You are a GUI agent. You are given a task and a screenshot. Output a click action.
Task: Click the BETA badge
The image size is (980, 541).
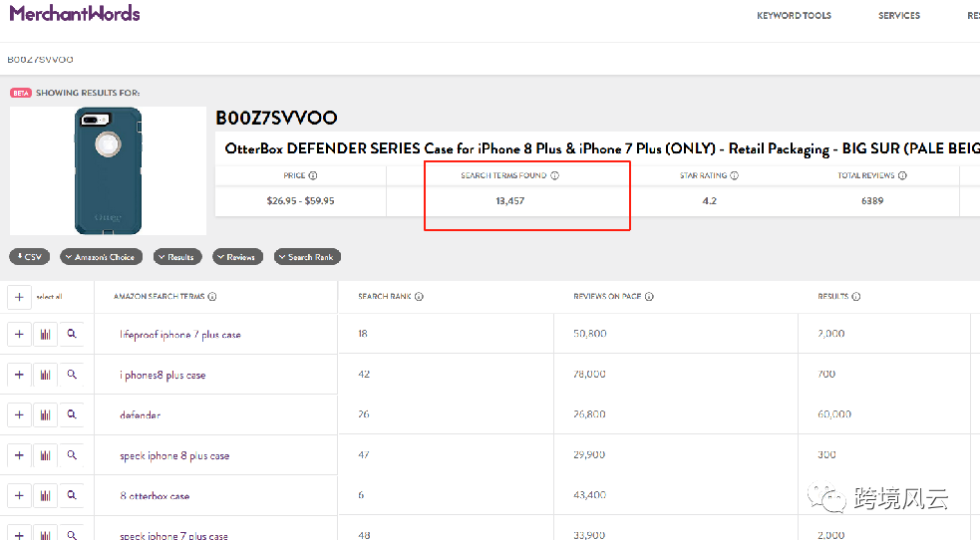[21, 93]
